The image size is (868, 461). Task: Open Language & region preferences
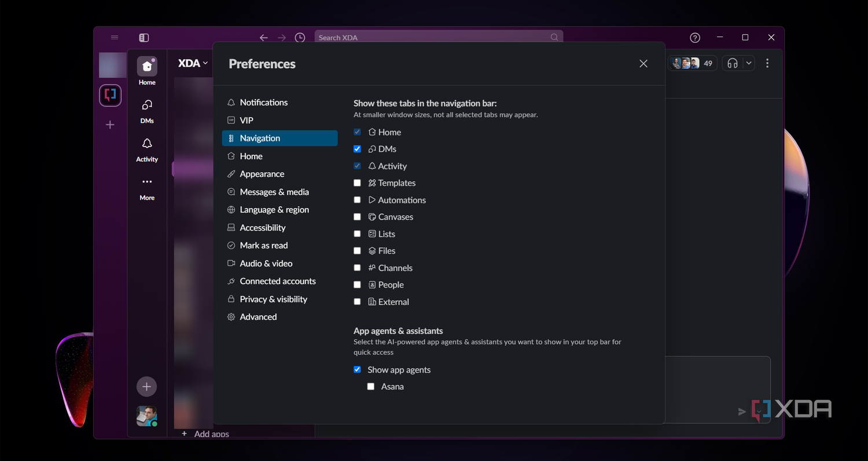(x=280, y=210)
